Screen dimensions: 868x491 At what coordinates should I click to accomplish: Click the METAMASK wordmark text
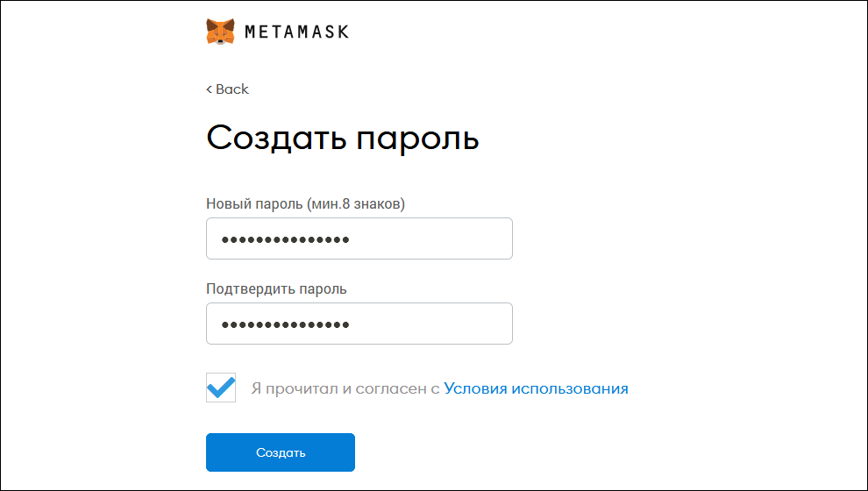[x=296, y=32]
